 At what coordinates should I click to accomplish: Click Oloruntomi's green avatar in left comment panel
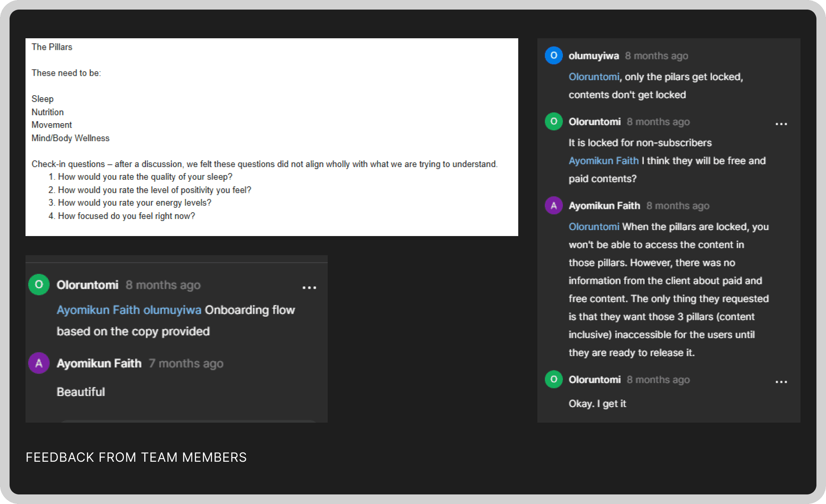coord(39,285)
